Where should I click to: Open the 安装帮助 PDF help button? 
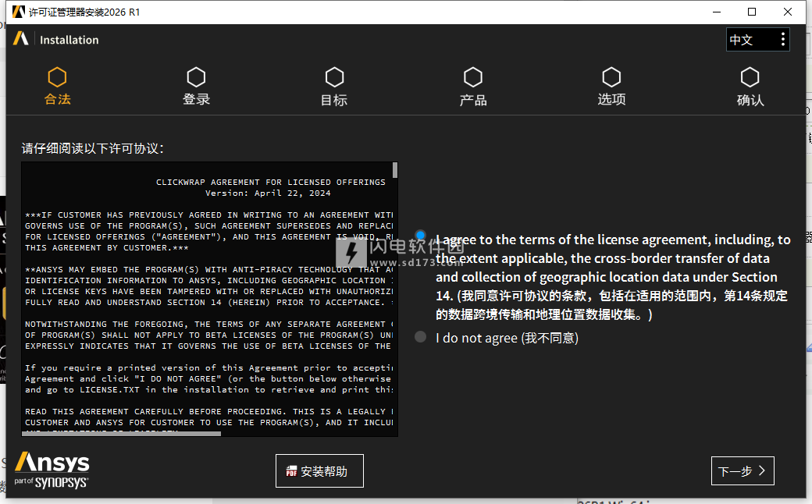coord(319,471)
